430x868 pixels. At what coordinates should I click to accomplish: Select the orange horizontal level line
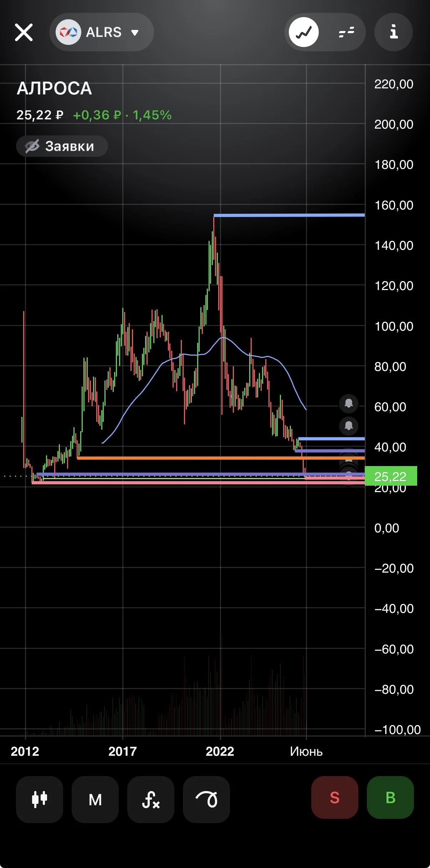(x=221, y=458)
